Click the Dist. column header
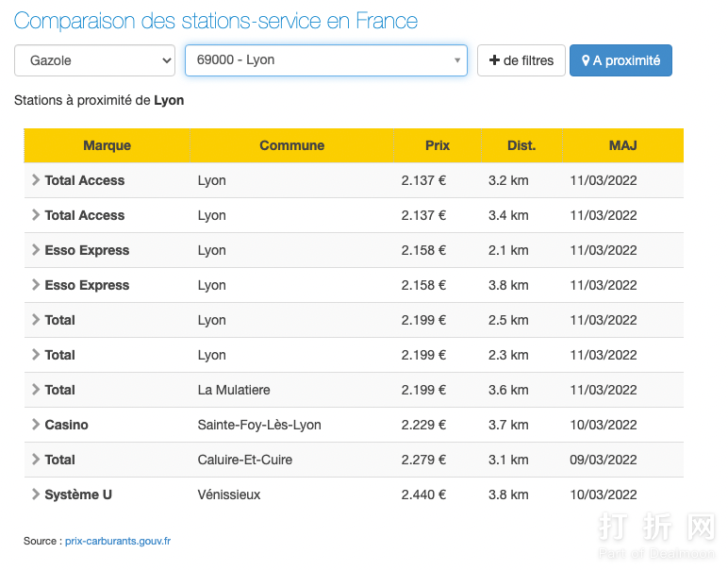The image size is (728, 570). 521,145
